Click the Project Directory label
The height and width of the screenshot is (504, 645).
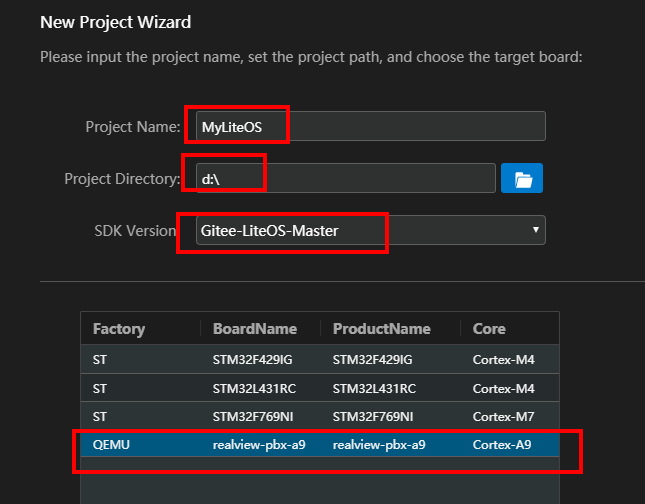coord(122,179)
